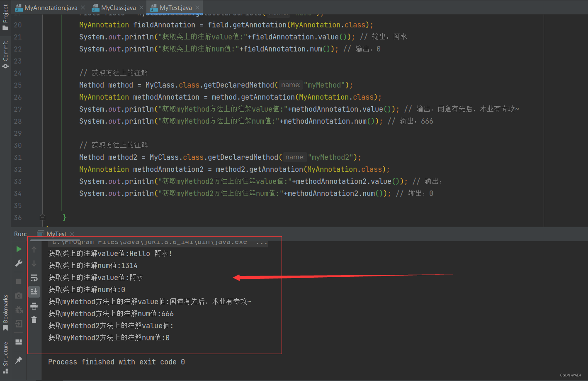This screenshot has width=588, height=381.
Task: Click "getDeclaredMethod" call on line 25
Action: [239, 85]
